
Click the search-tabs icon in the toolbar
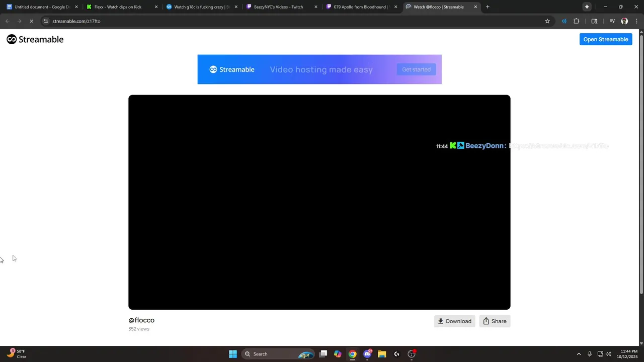coord(594,21)
